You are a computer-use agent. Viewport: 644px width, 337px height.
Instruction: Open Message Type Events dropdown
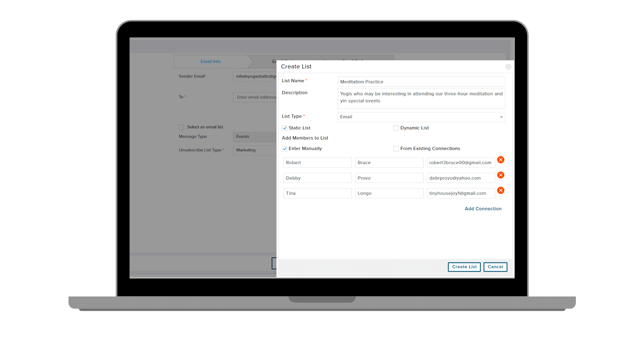(x=255, y=137)
